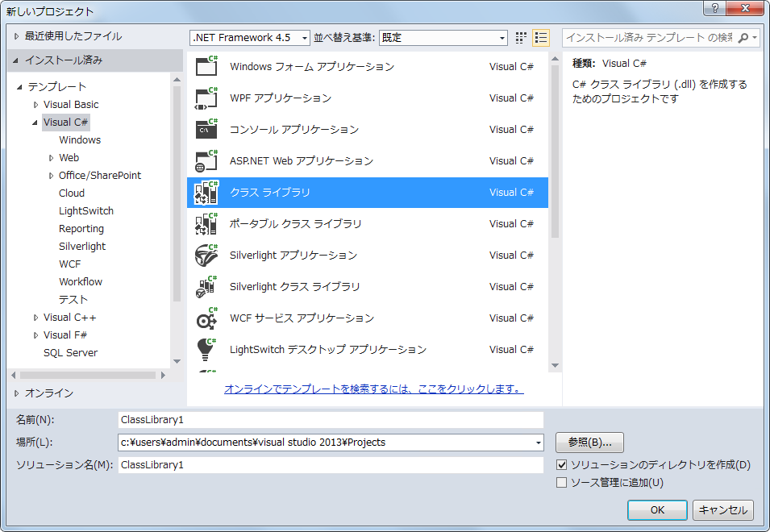Open the search options dropdown arrow
The image size is (770, 532).
pos(755,38)
